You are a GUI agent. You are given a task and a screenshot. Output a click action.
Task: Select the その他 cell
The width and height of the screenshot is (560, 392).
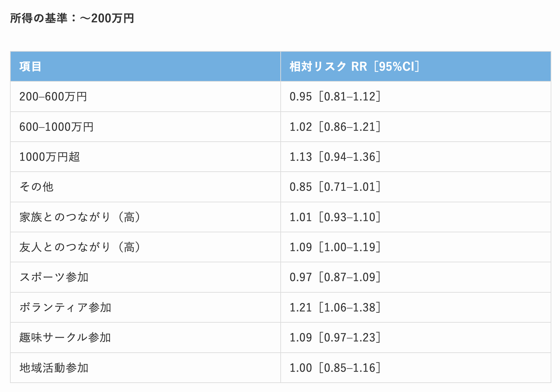[x=36, y=187]
